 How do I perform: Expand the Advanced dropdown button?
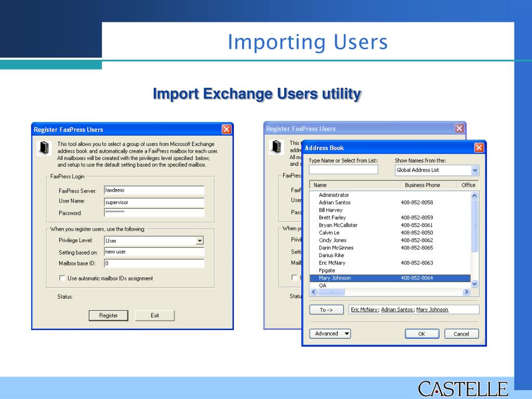point(330,334)
